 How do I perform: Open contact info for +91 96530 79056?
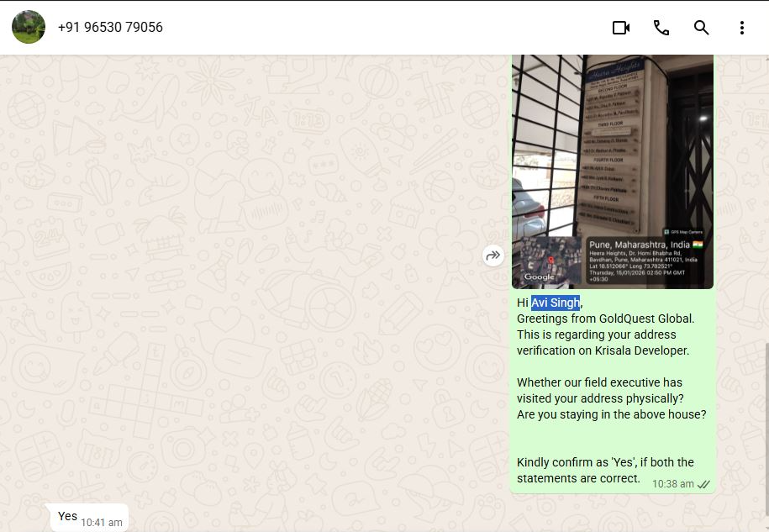click(x=110, y=28)
